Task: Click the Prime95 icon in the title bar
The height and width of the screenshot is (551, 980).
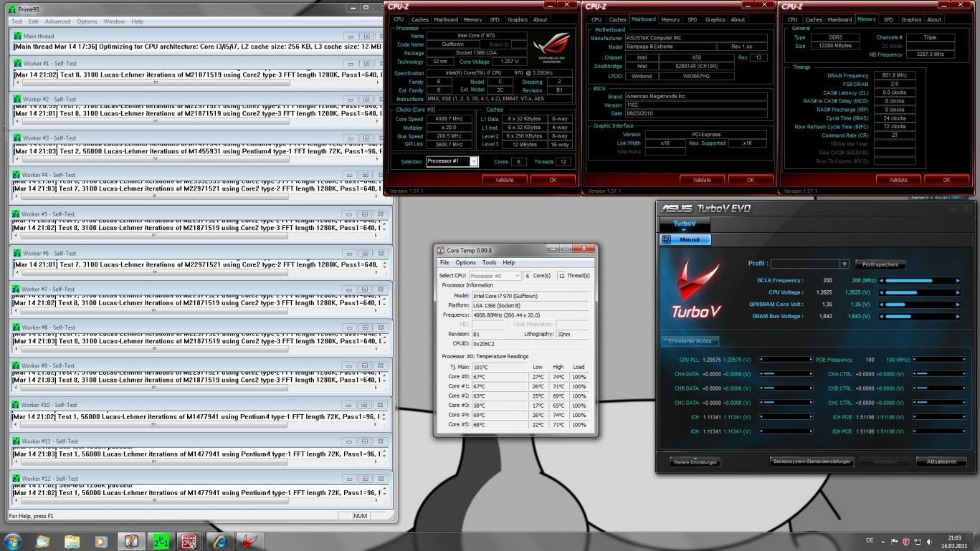Action: pos(12,9)
